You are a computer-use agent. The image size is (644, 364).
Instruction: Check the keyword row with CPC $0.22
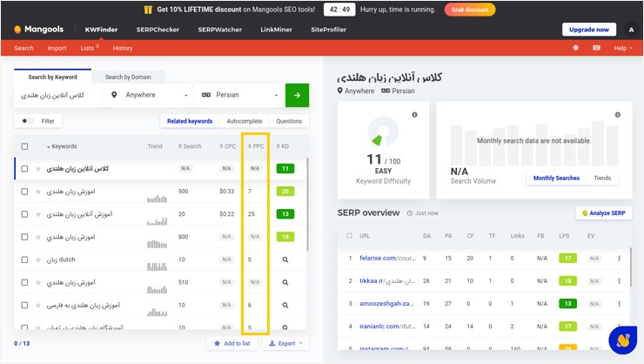point(24,214)
